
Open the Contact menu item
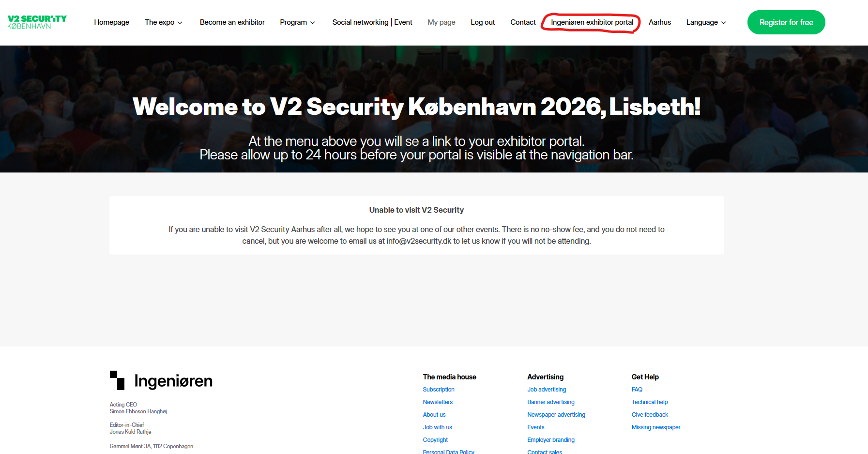coord(523,22)
